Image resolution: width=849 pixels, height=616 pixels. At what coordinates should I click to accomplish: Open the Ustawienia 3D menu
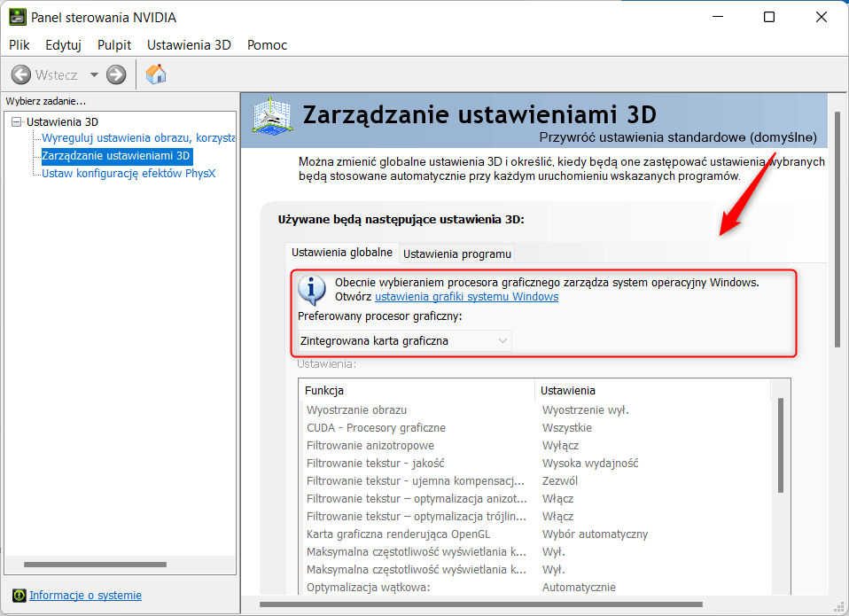189,45
